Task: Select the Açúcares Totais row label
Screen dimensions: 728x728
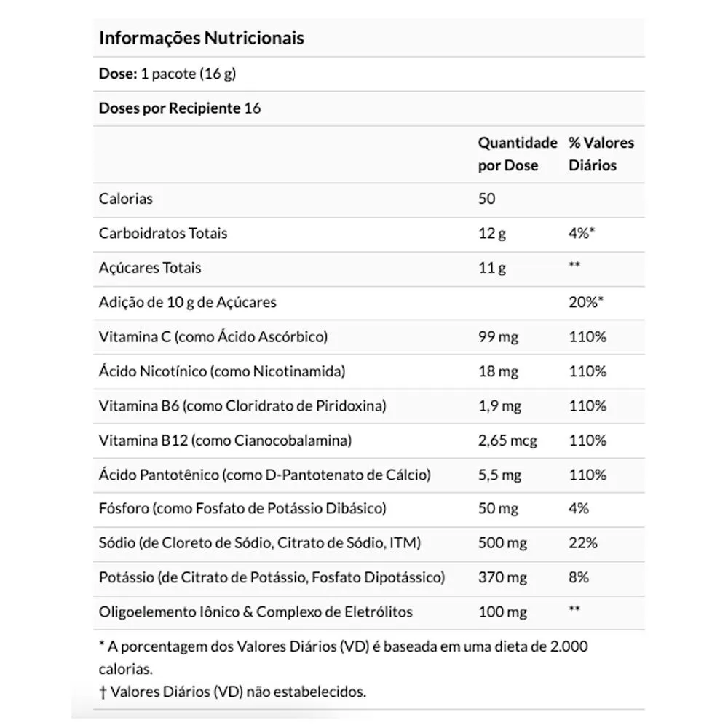Action: coord(150,268)
